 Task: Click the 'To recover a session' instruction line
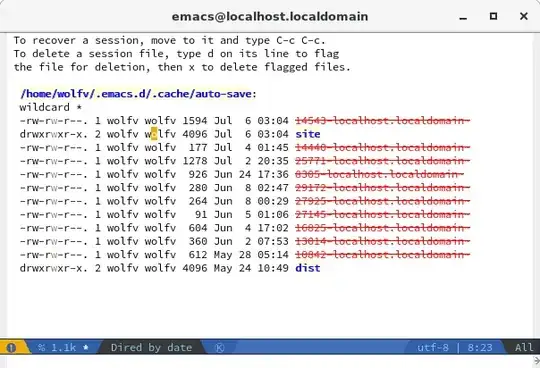pyautogui.click(x=169, y=40)
